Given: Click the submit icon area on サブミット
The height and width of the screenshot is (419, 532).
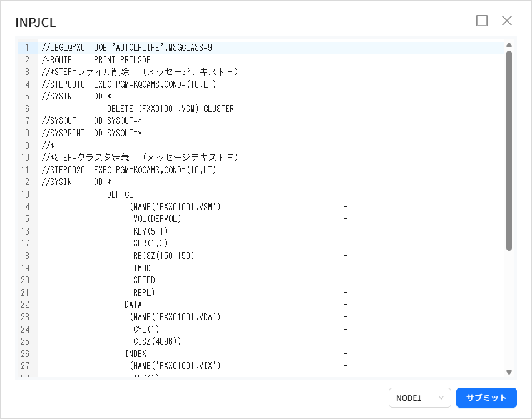Looking at the screenshot, I should pos(488,398).
